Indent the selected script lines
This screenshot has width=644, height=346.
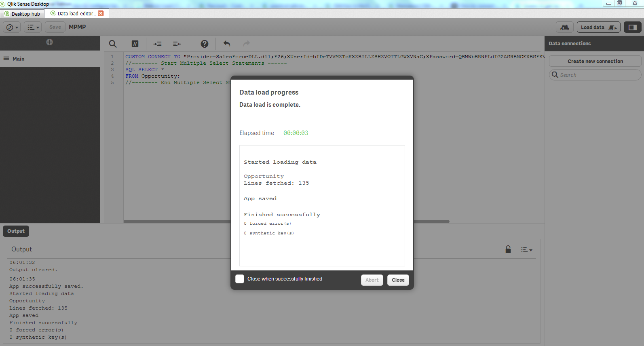pyautogui.click(x=157, y=44)
